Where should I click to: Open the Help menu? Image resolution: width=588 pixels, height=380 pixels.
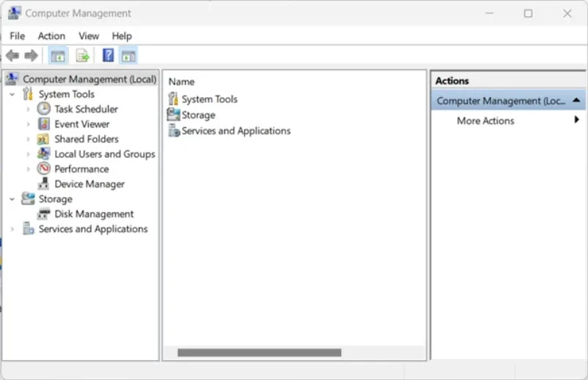click(x=122, y=36)
